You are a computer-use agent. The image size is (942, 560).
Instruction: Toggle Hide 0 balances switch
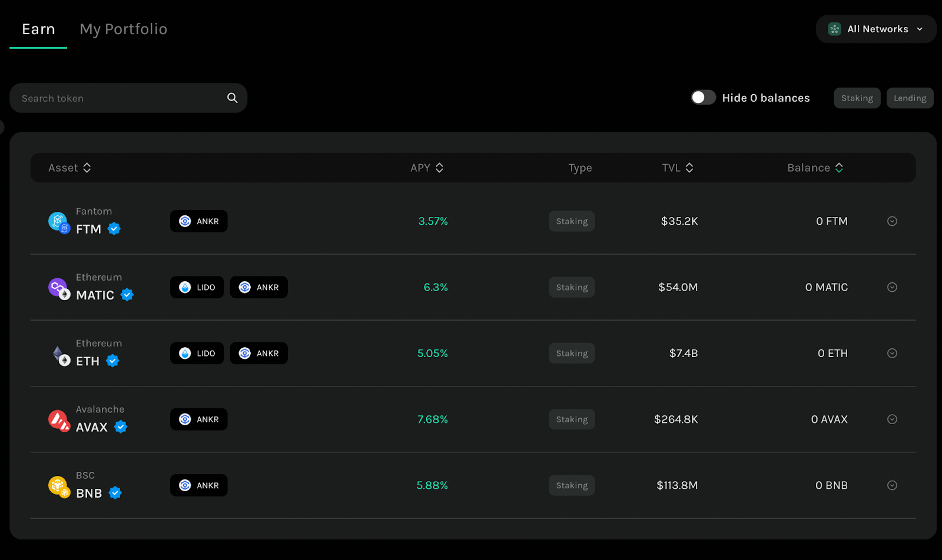703,98
